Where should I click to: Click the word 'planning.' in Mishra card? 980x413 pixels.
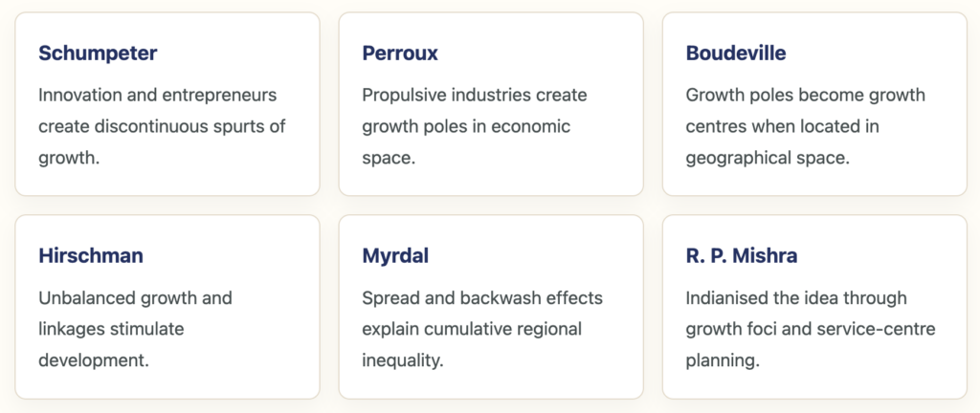723,360
